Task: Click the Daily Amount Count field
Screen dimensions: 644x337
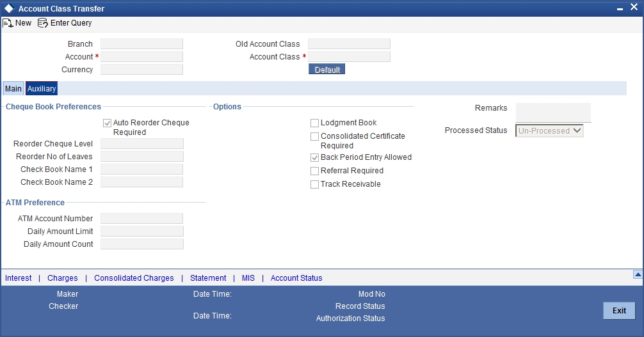Action: coord(142,244)
